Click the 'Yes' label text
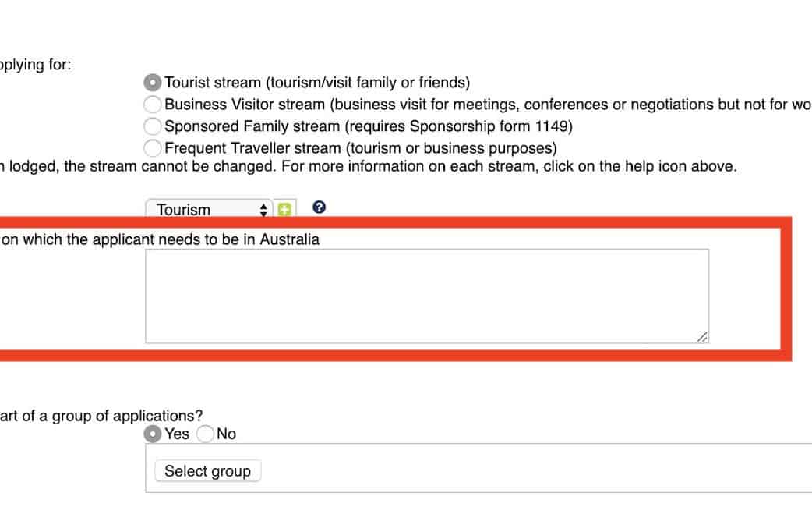 click(177, 434)
